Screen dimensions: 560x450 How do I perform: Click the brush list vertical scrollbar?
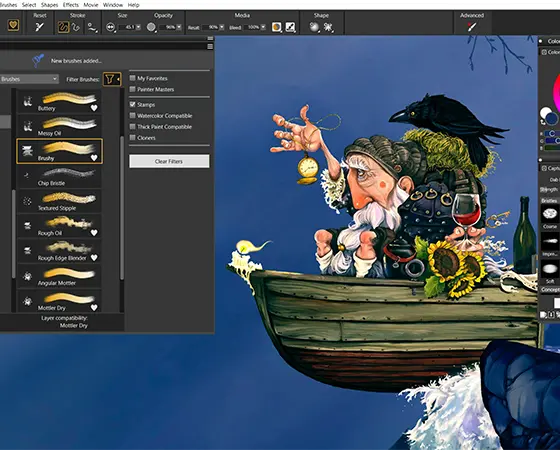(122, 207)
